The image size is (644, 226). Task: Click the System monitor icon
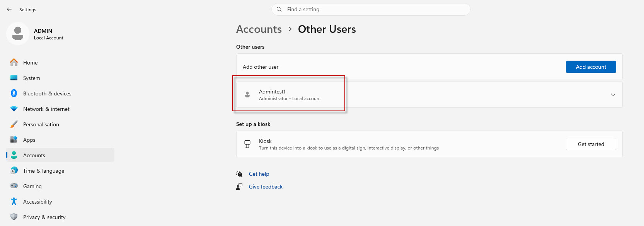14,78
